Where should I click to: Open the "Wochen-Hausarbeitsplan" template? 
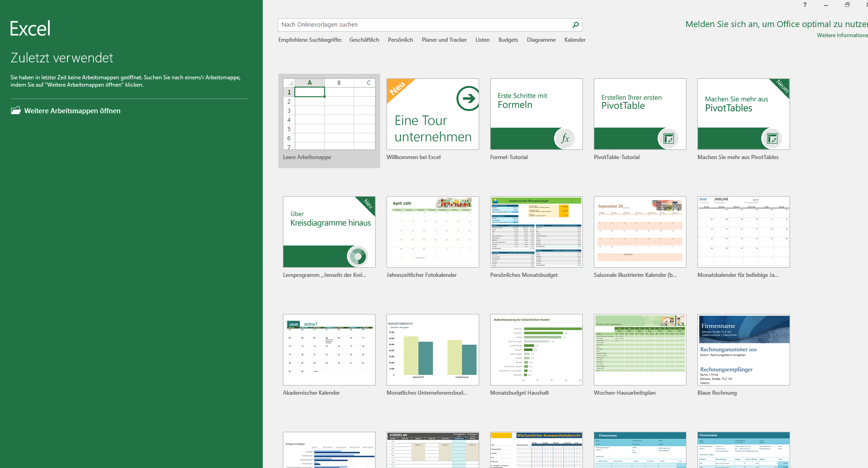pyautogui.click(x=639, y=349)
